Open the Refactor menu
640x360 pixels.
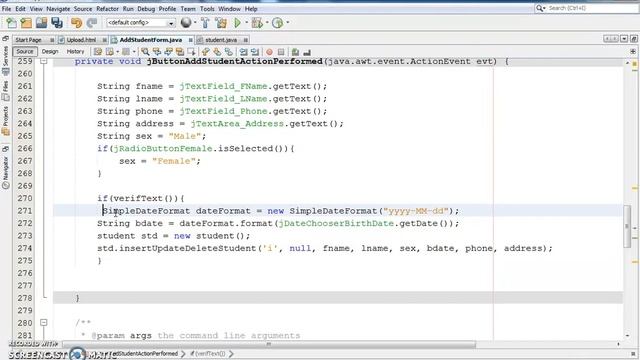pos(107,9)
